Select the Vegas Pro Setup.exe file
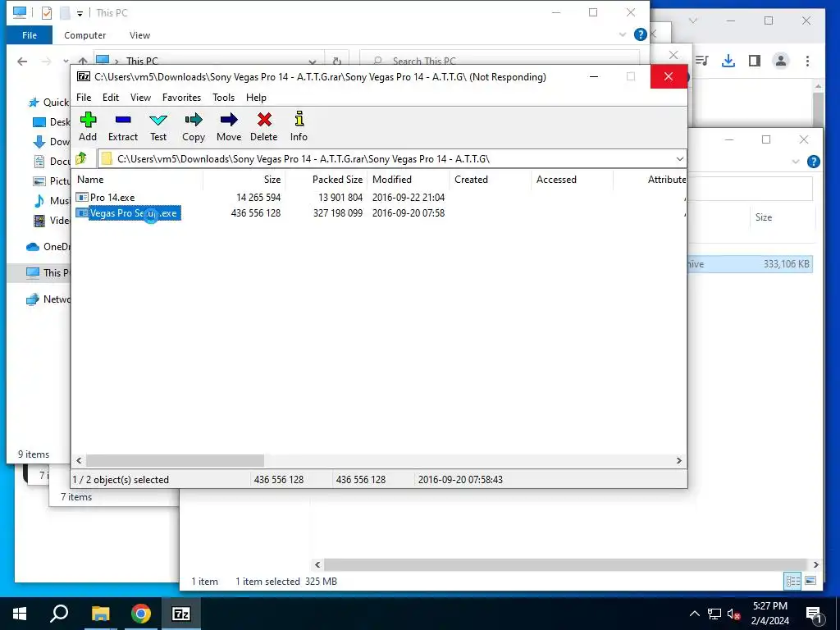Screen dimensions: 840x630 click(x=128, y=213)
